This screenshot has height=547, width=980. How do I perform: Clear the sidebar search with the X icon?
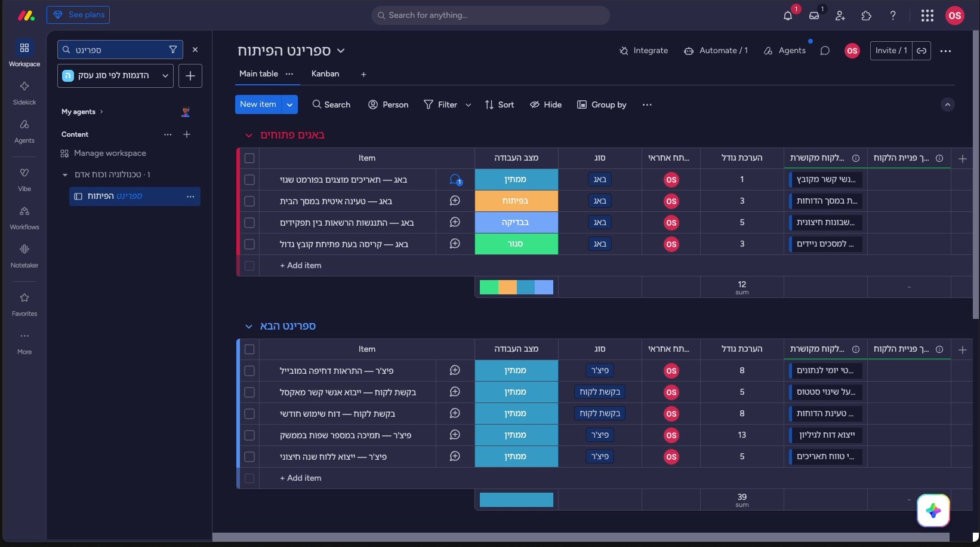195,50
